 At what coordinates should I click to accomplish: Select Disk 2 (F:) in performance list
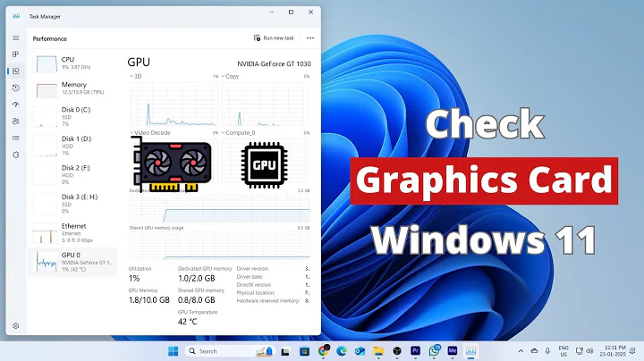point(73,175)
